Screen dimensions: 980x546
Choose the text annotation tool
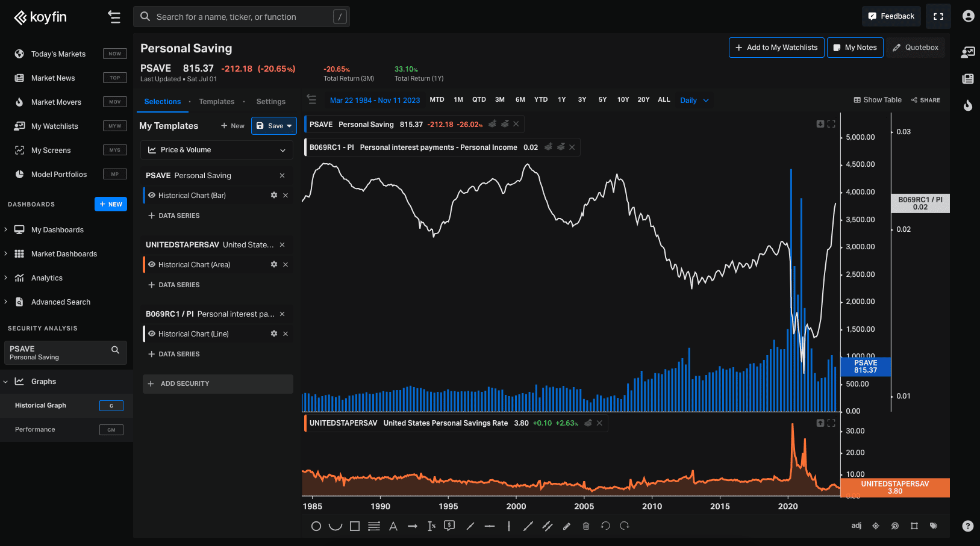pos(393,526)
